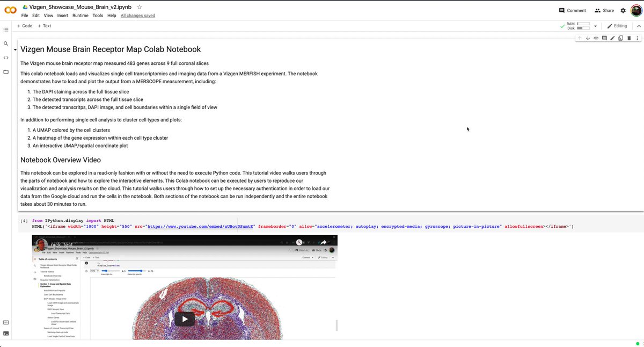Click the Vizgen Mouse Brain Receptor Map heading
The image size is (644, 347).
(111, 49)
